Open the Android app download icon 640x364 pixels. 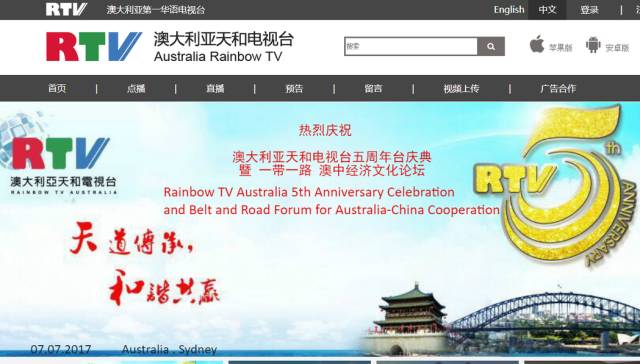[593, 45]
